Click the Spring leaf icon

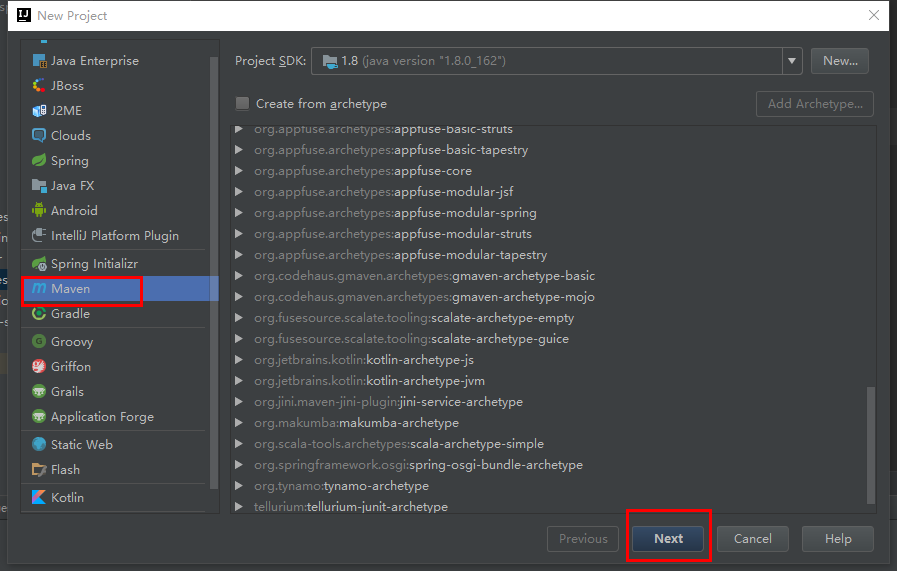(39, 161)
